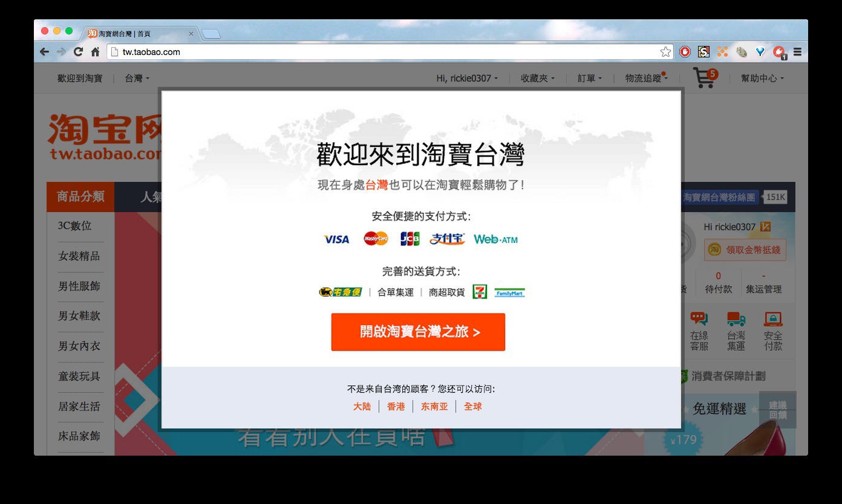Expand the 收藏夾 dropdown

click(x=537, y=79)
